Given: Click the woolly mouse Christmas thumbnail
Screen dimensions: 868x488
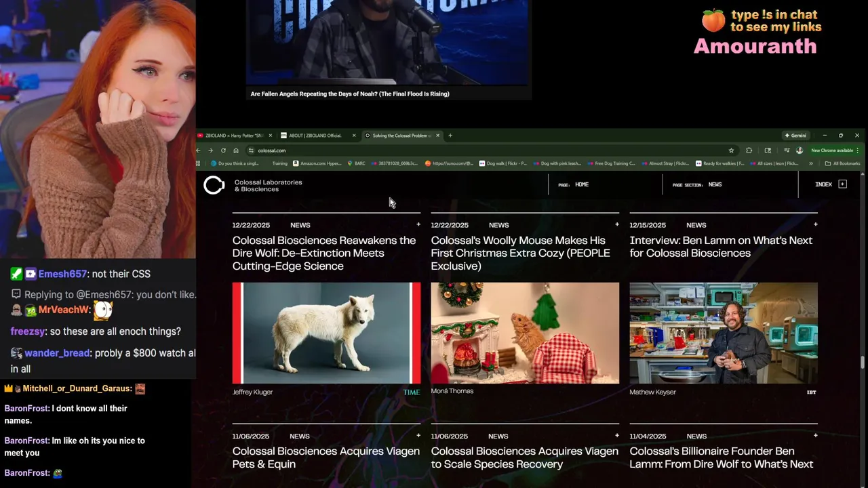Looking at the screenshot, I should [x=525, y=333].
